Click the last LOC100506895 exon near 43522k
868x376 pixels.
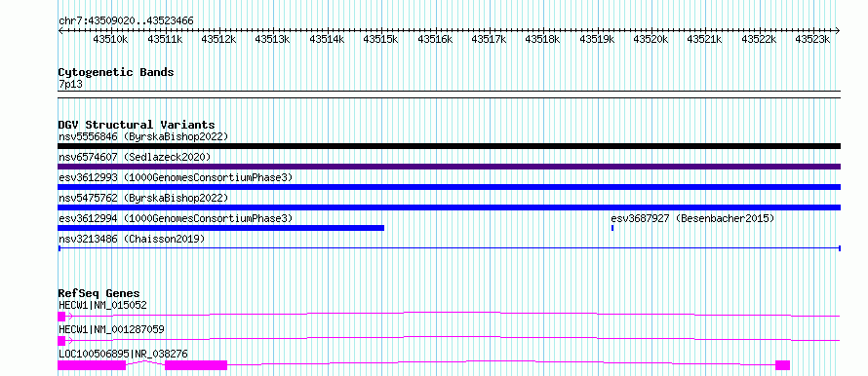coord(782,365)
